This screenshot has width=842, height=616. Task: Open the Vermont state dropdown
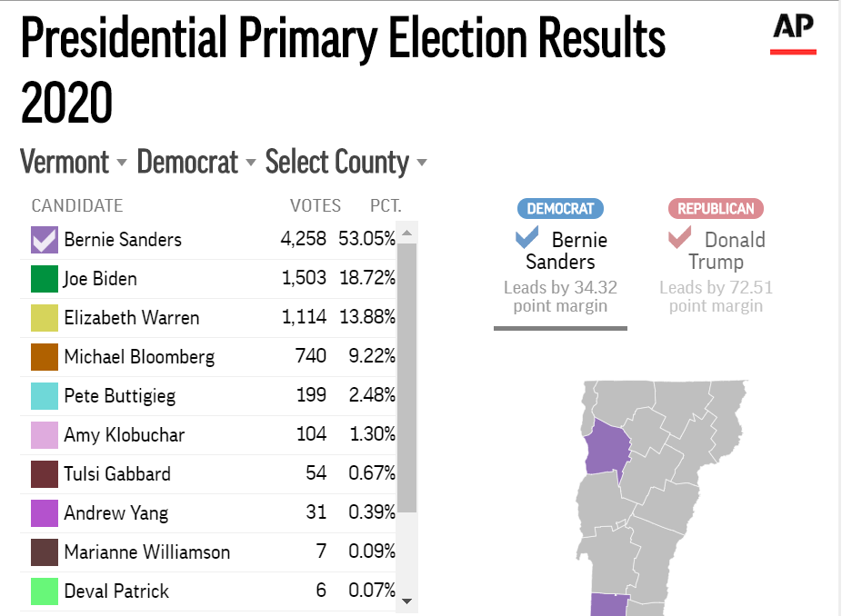click(74, 163)
